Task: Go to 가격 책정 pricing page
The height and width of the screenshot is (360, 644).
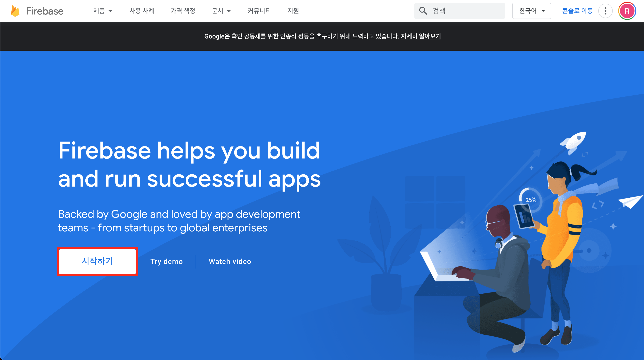Action: (x=183, y=11)
